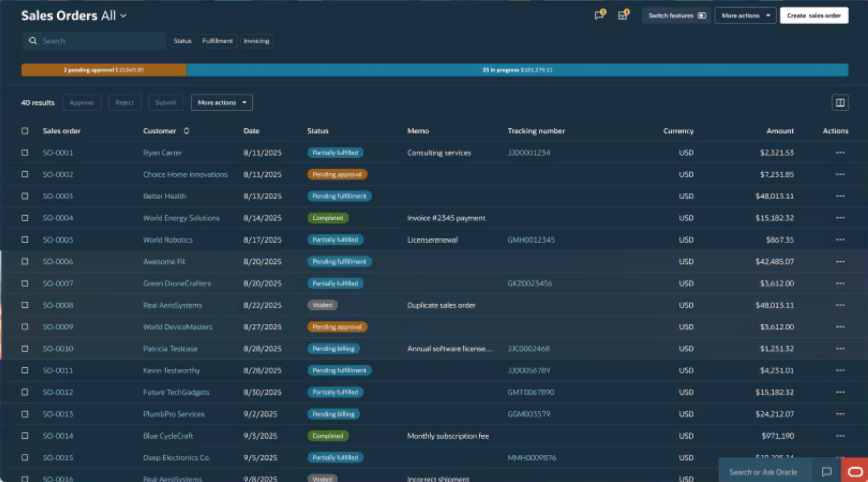Open the tasks icon with notification badge
The width and height of the screenshot is (868, 482).
[x=623, y=15]
